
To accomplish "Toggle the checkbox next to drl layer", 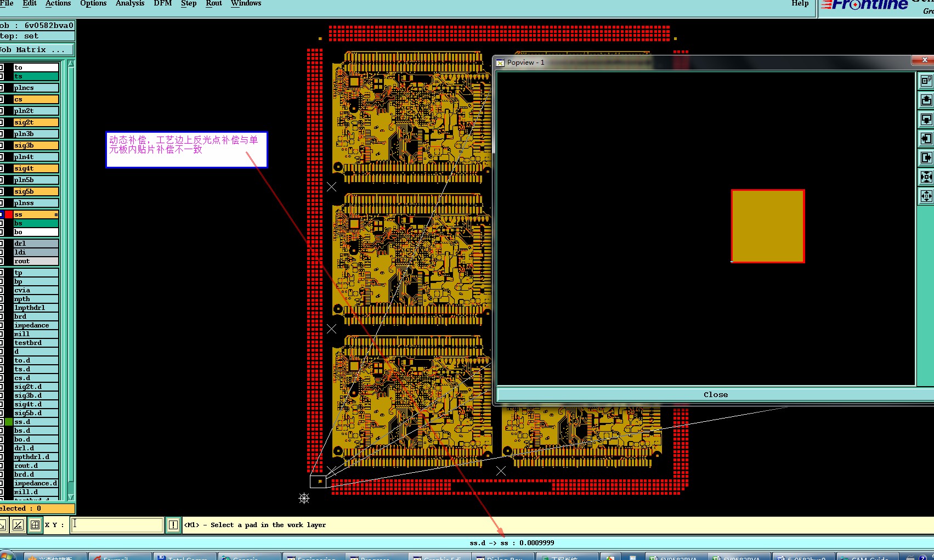I will tap(2, 244).
